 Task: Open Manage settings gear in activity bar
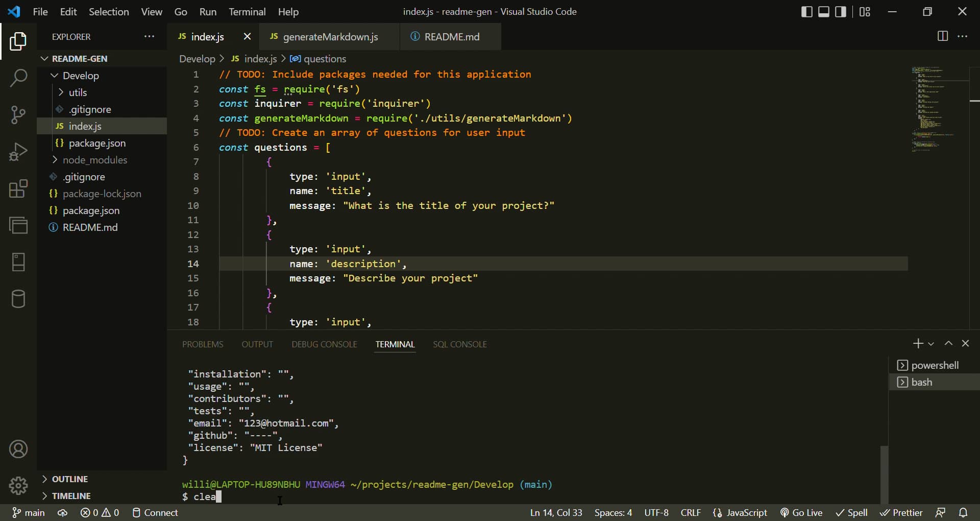pos(18,486)
